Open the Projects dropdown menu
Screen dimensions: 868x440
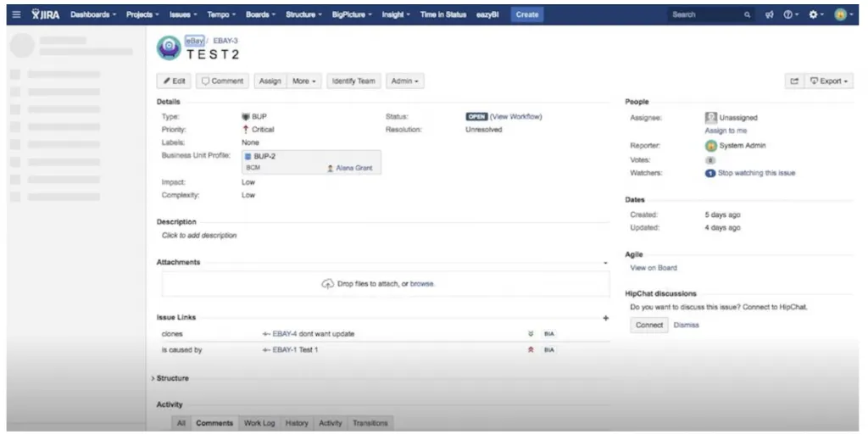pos(142,14)
